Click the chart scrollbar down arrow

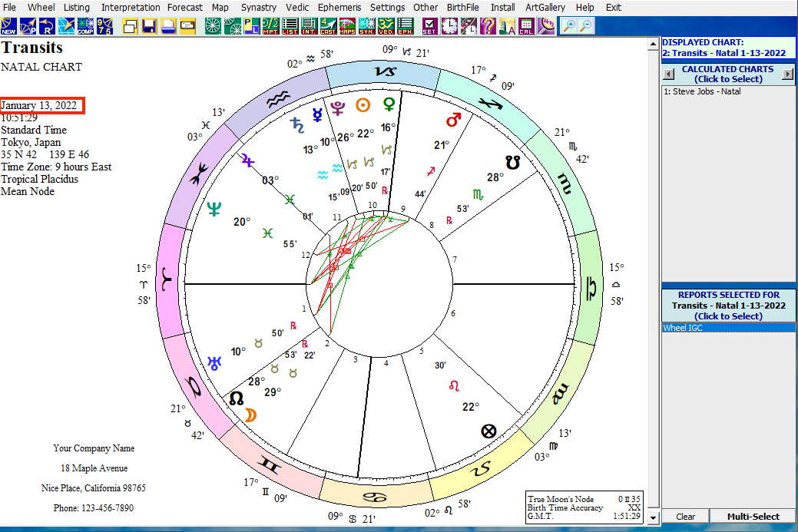point(653,517)
